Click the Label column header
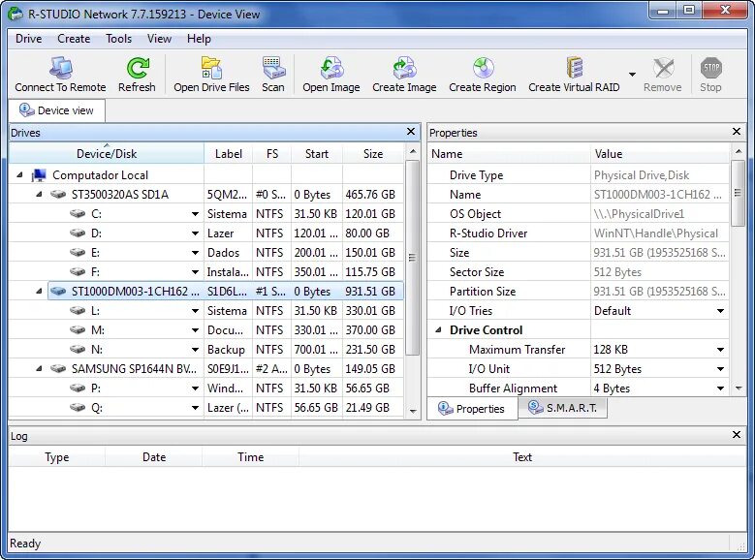Screen dimensions: 755x560 [228, 154]
